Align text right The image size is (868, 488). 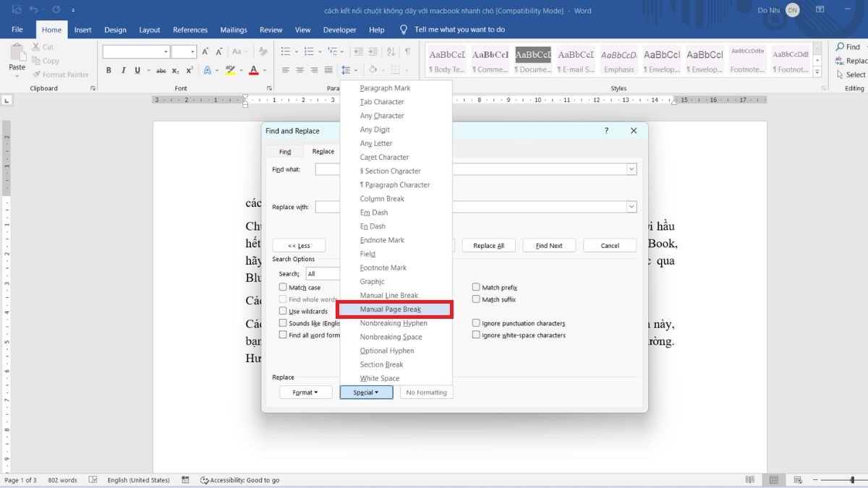(315, 70)
